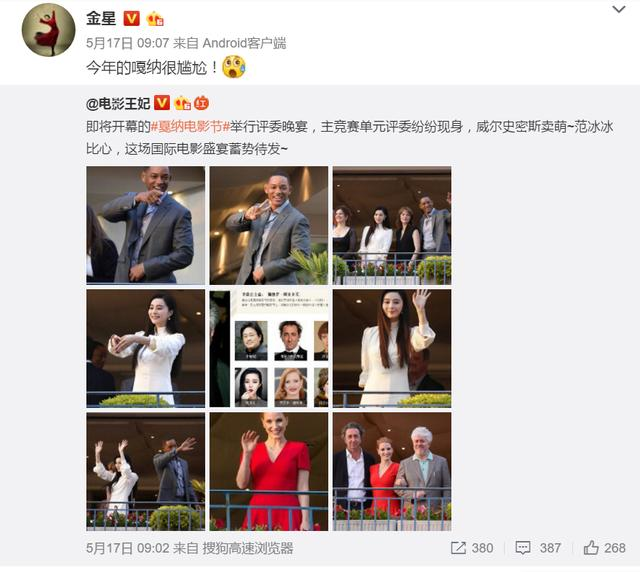640x572 pixels.
Task: Click the orange V verified badge beside 金星
Action: point(131,18)
